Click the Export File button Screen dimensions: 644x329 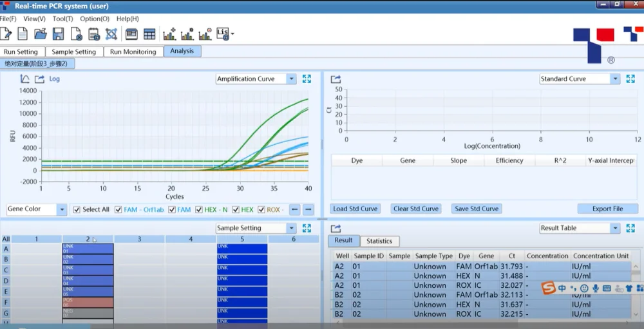(x=607, y=209)
